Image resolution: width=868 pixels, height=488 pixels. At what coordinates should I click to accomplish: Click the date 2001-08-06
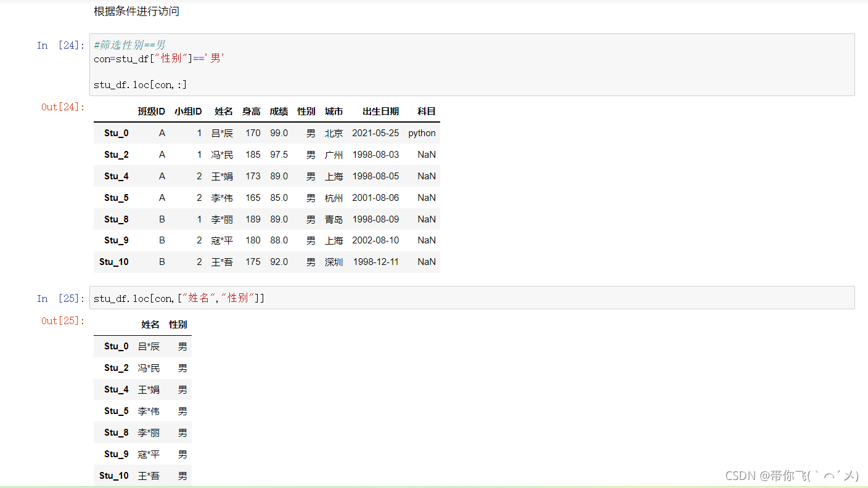375,198
